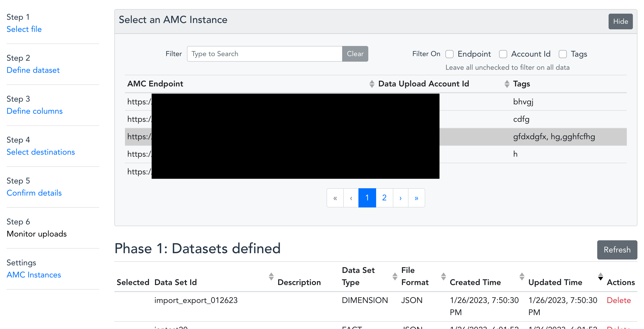Viewport: 644px width, 329px height.
Task: Open AMC Instances settings
Action: pyautogui.click(x=34, y=275)
